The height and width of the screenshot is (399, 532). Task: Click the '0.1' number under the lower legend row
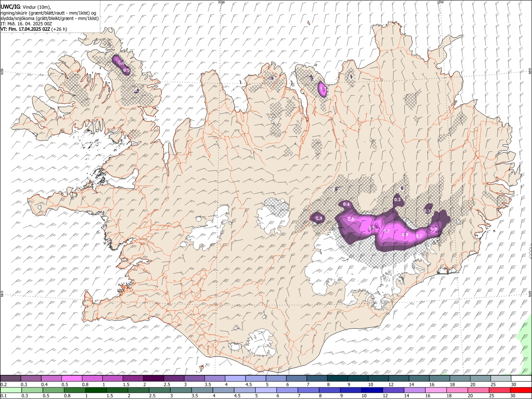point(4,396)
